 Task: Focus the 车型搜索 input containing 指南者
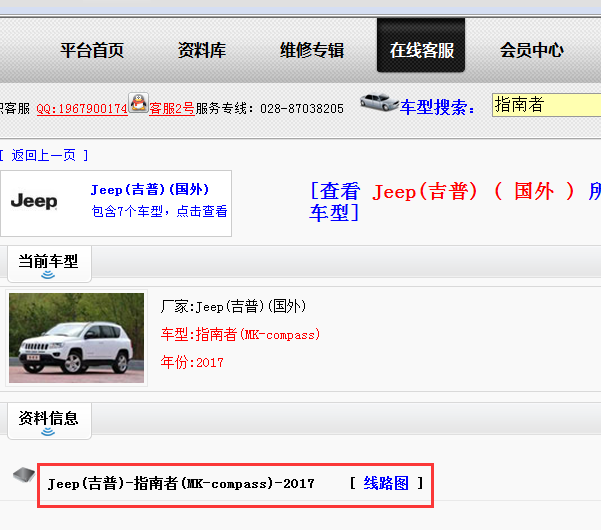click(x=547, y=105)
